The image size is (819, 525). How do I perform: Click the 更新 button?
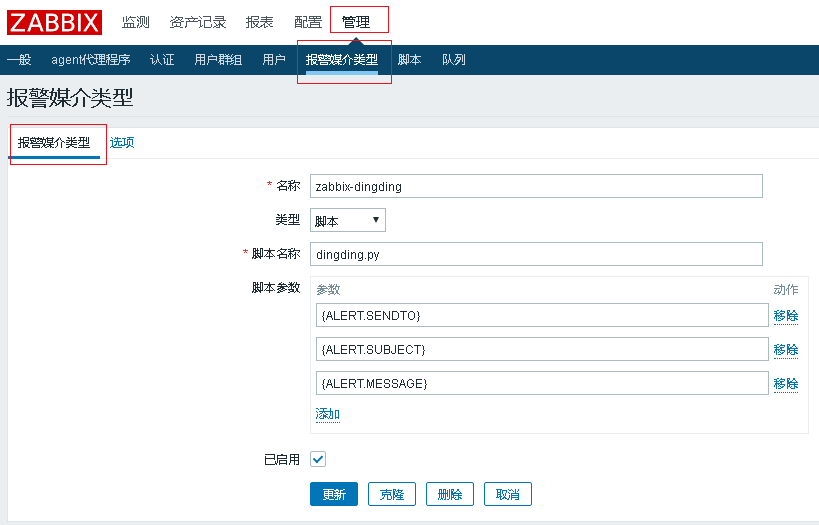[x=334, y=494]
